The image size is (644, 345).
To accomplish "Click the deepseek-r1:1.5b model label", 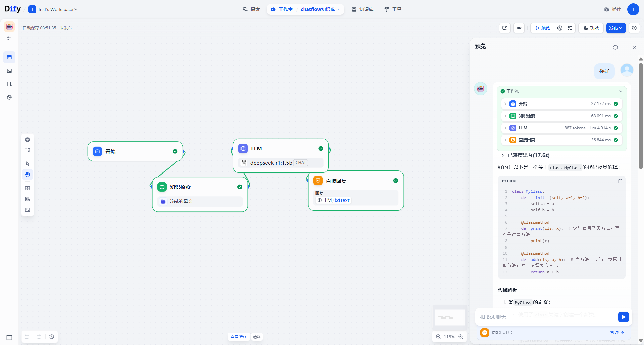I will tap(271, 163).
